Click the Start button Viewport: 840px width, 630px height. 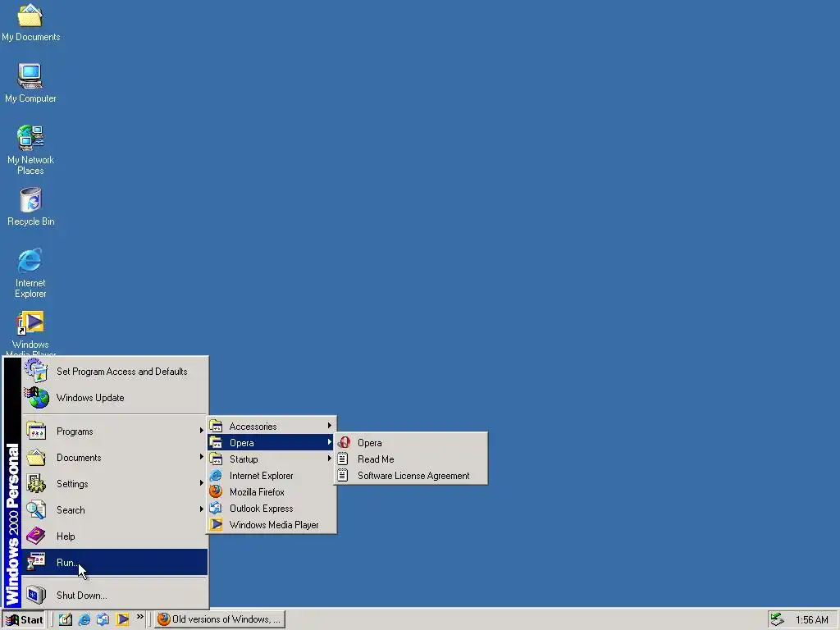[x=24, y=620]
